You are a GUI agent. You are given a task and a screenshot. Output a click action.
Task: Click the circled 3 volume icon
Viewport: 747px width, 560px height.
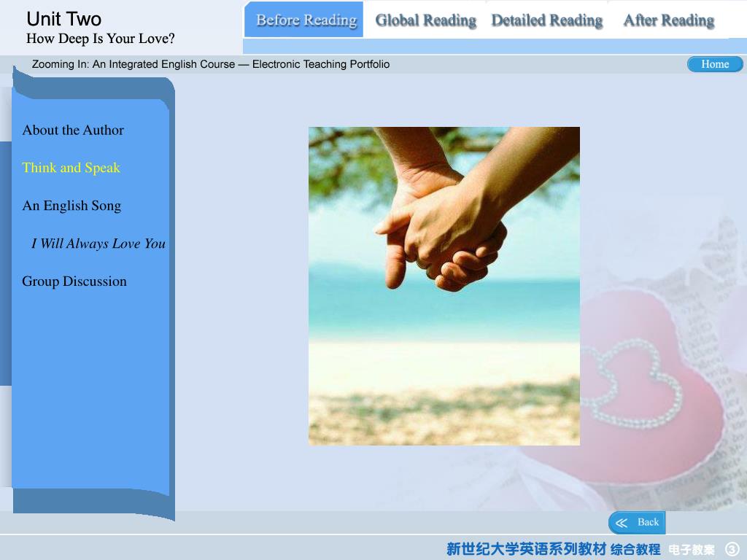click(x=732, y=549)
